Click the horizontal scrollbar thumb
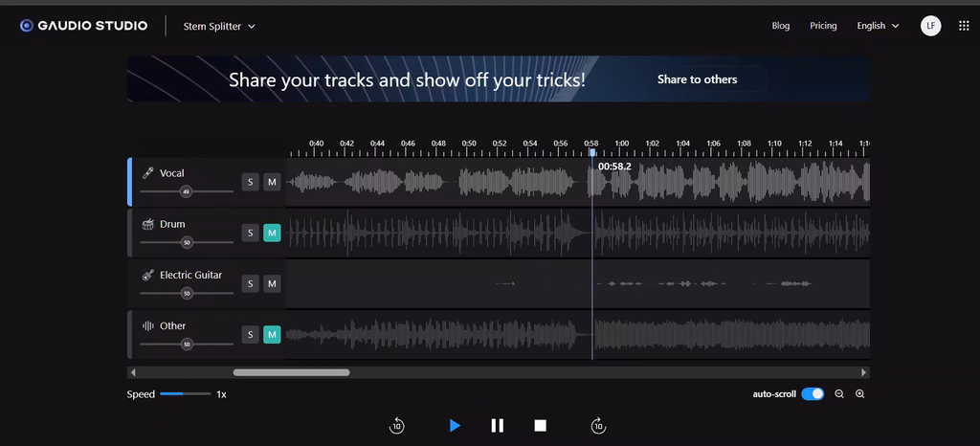980x446 pixels. pos(291,372)
